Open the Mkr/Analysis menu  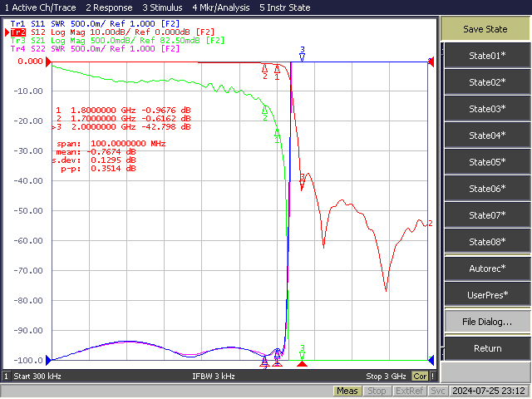pos(221,7)
